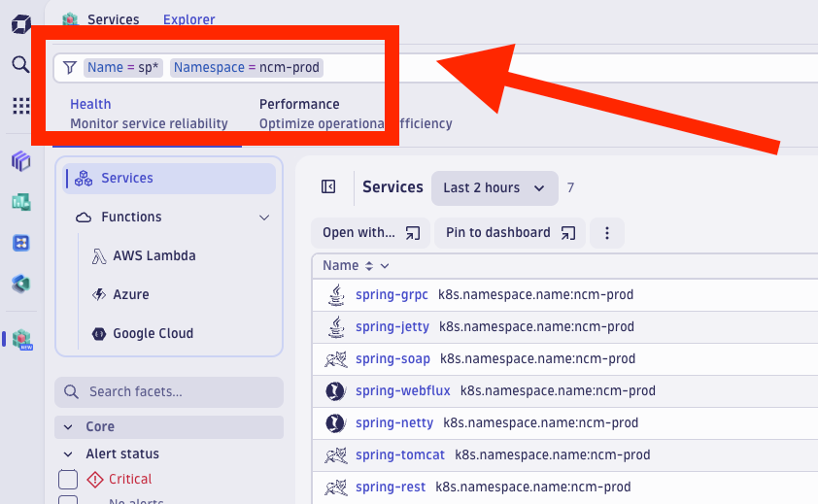This screenshot has width=818, height=504.
Task: Collapse the Core facet section
Action: click(68, 426)
